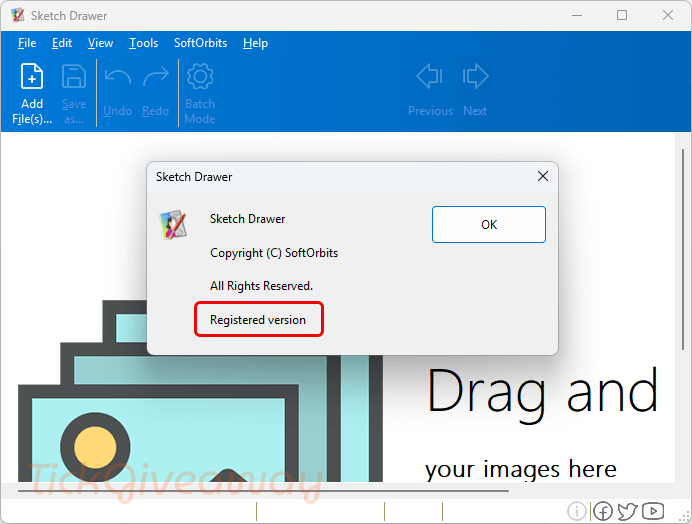
Task: Open the Tools menu
Action: click(143, 43)
